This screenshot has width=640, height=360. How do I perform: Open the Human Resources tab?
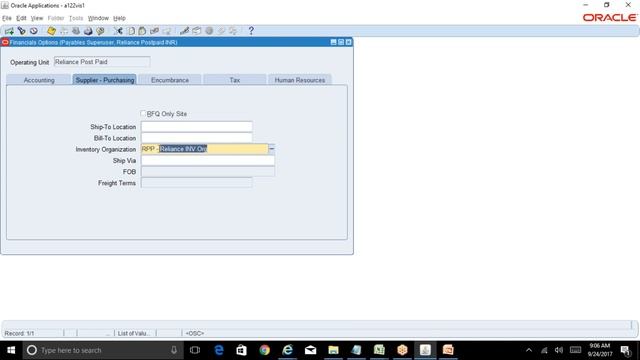300,80
